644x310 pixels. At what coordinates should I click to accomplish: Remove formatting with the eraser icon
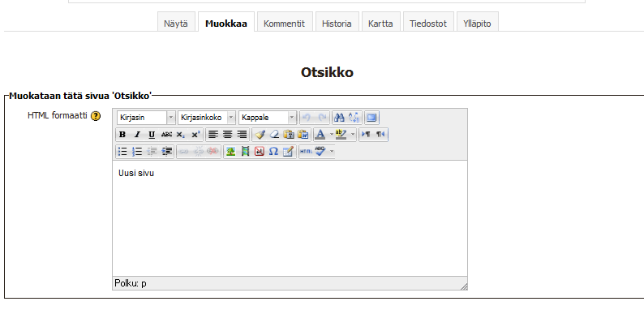[274, 135]
